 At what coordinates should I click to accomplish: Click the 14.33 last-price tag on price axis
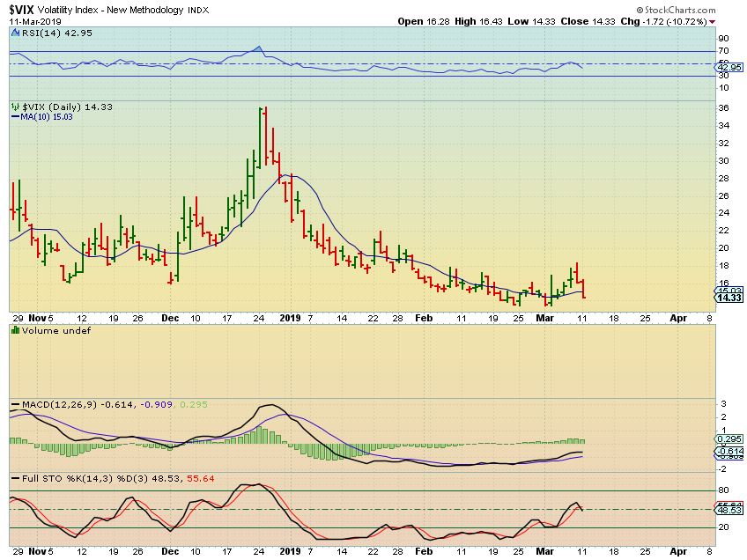click(729, 298)
